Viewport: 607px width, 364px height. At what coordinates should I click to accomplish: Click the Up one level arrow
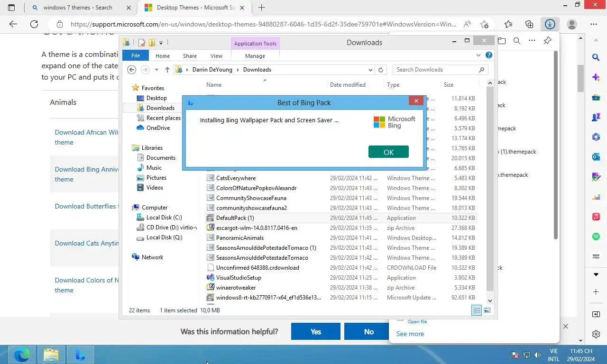[167, 70]
